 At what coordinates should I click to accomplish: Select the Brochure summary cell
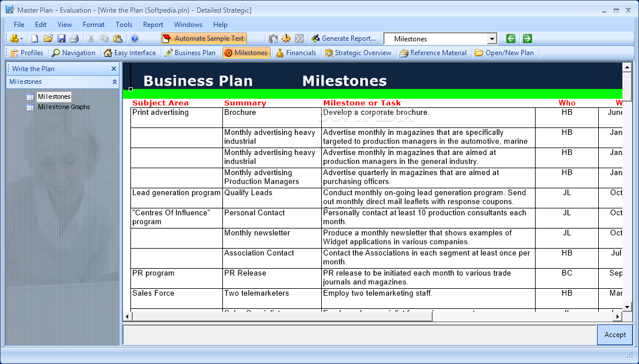click(x=272, y=118)
